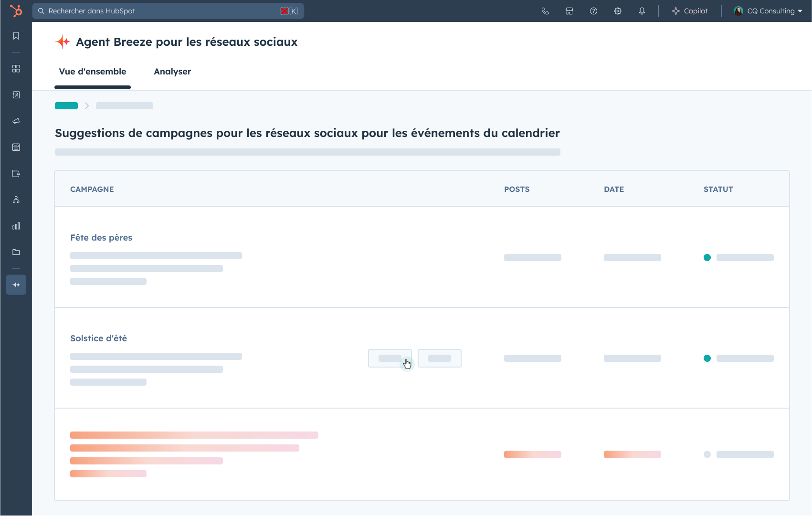Open the workspaces grid icon in sidebar
The width and height of the screenshot is (812, 516).
pos(16,69)
